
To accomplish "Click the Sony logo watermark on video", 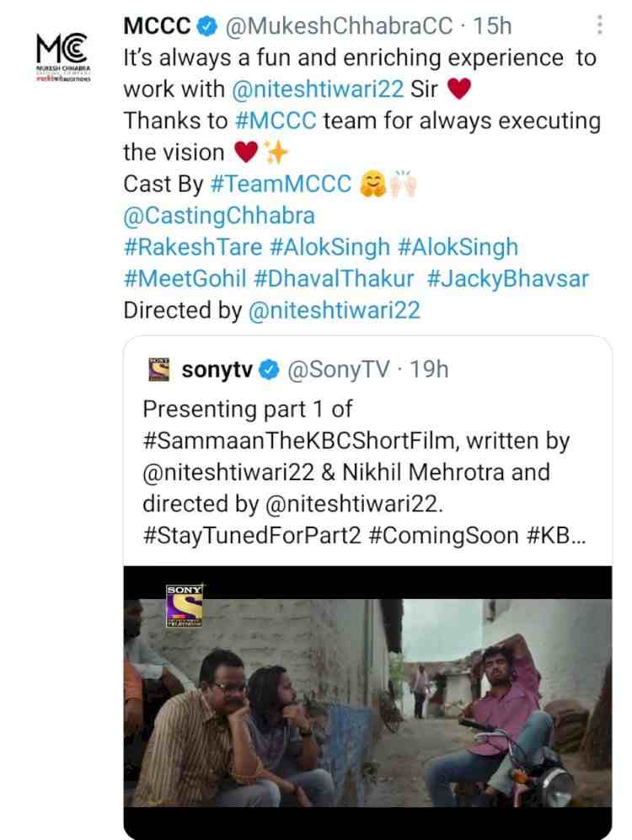I will coord(184,606).
